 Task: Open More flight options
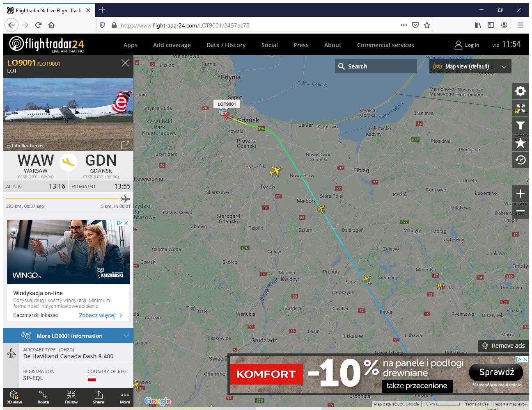tap(125, 397)
